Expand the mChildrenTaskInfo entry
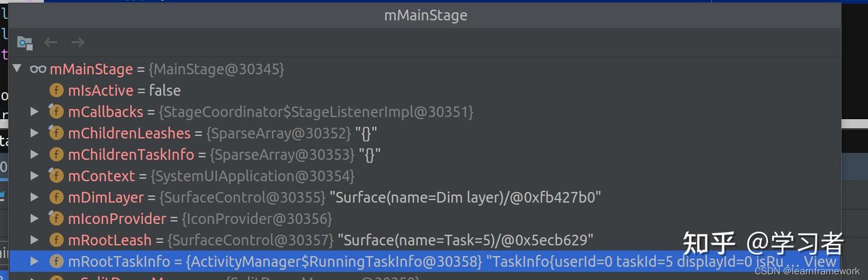The height and width of the screenshot is (280, 868). point(35,155)
